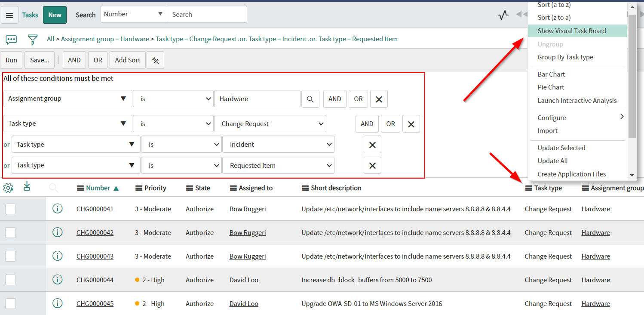Open the Number search field dropdown

click(x=134, y=14)
